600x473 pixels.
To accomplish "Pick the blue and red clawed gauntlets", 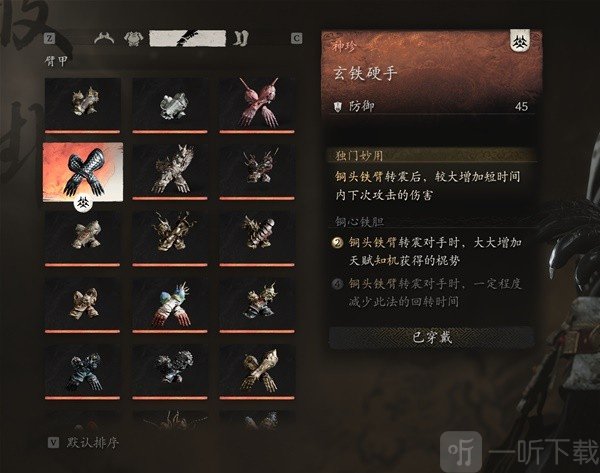I will click(x=170, y=305).
